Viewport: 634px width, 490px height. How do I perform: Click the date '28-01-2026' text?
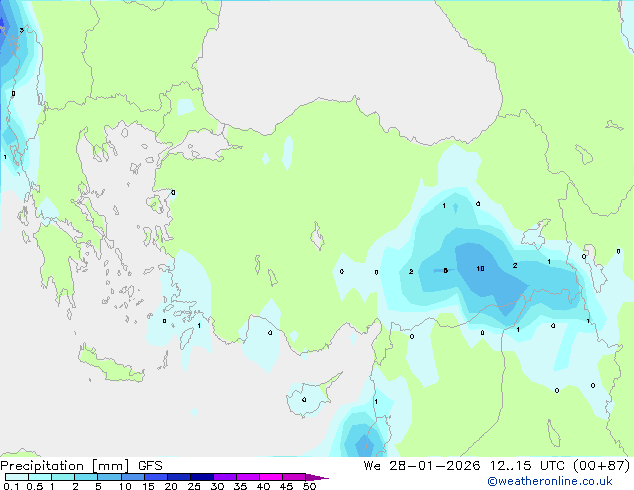coord(435,466)
